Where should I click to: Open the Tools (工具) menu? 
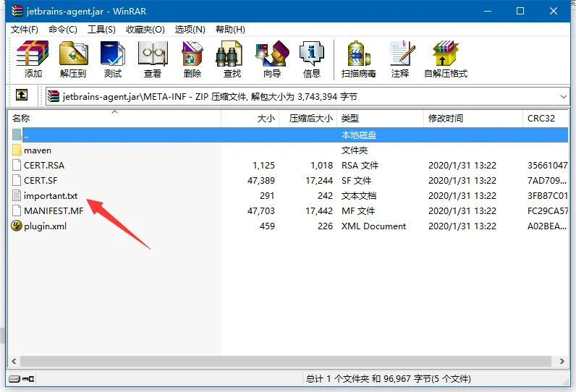[x=101, y=30]
